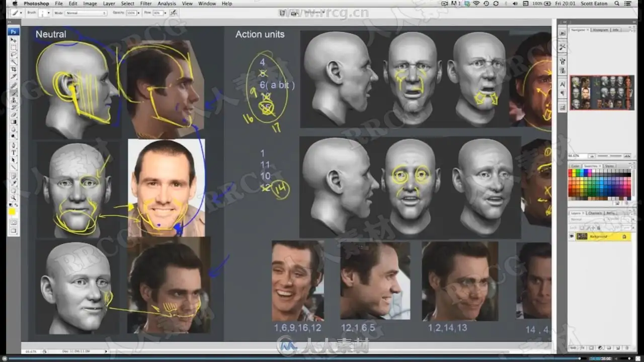Select the Rectangular Marquee tool

[x=14, y=47]
